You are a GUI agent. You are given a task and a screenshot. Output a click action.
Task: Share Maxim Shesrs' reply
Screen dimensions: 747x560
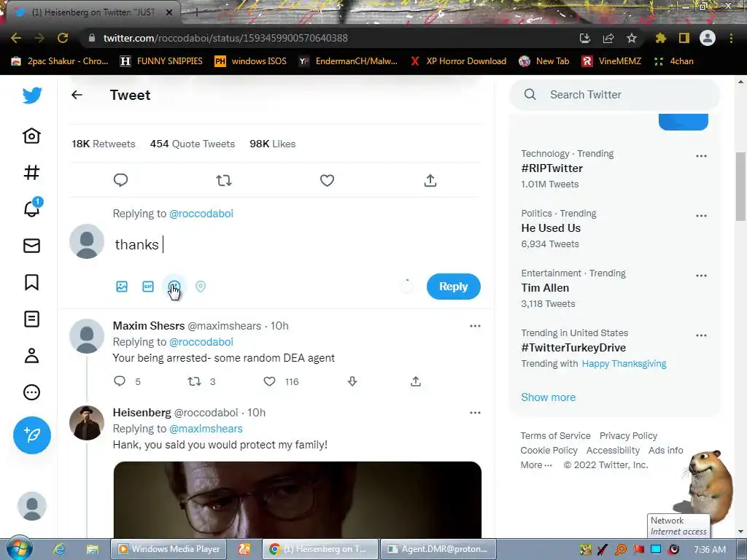pos(416,381)
